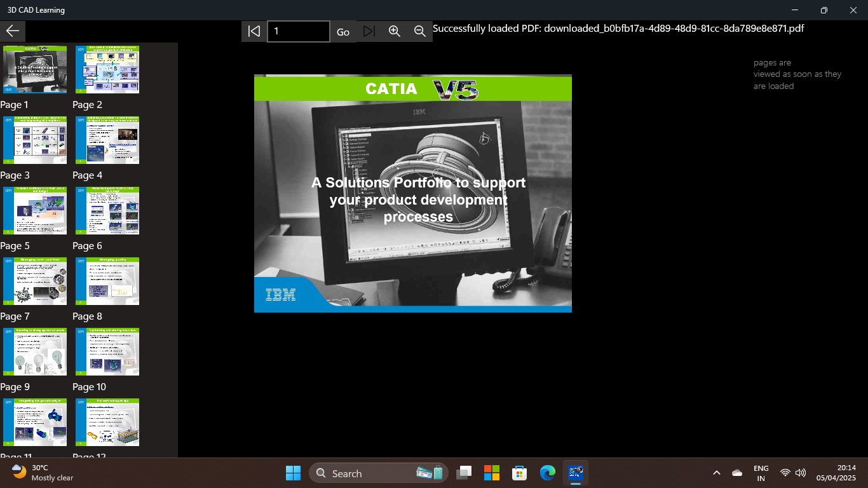Select the 'Page 3' label
The image size is (868, 488).
coord(15,175)
